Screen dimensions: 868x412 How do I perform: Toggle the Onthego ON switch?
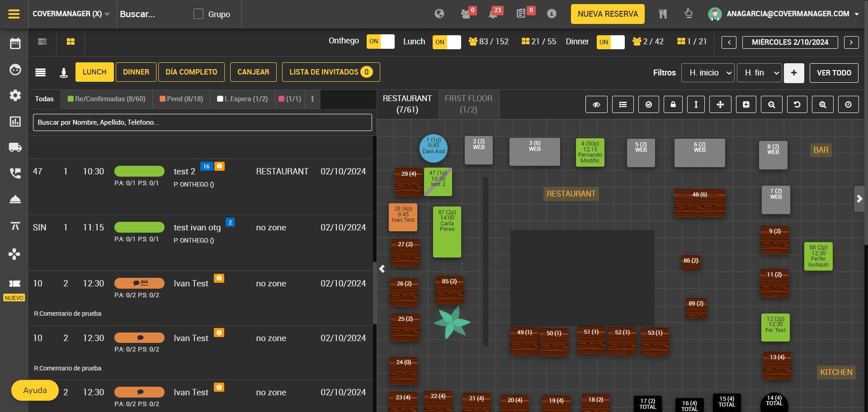pyautogui.click(x=380, y=42)
